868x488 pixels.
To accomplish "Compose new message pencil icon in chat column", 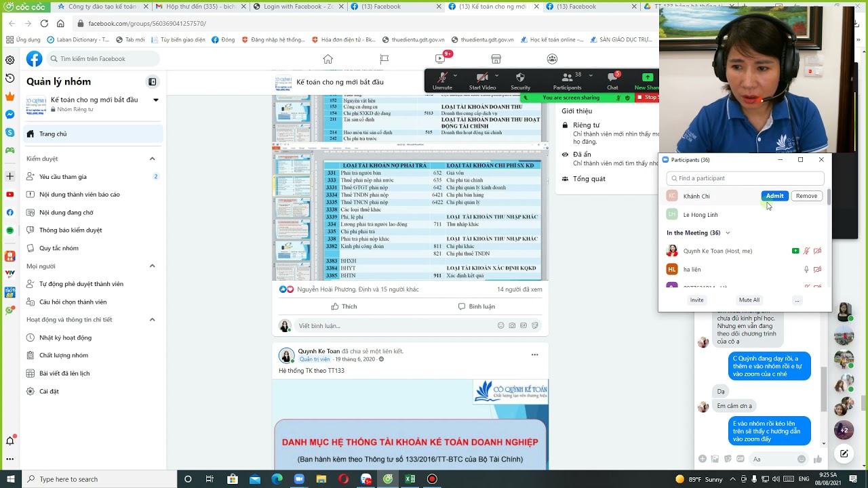I will pos(844,453).
